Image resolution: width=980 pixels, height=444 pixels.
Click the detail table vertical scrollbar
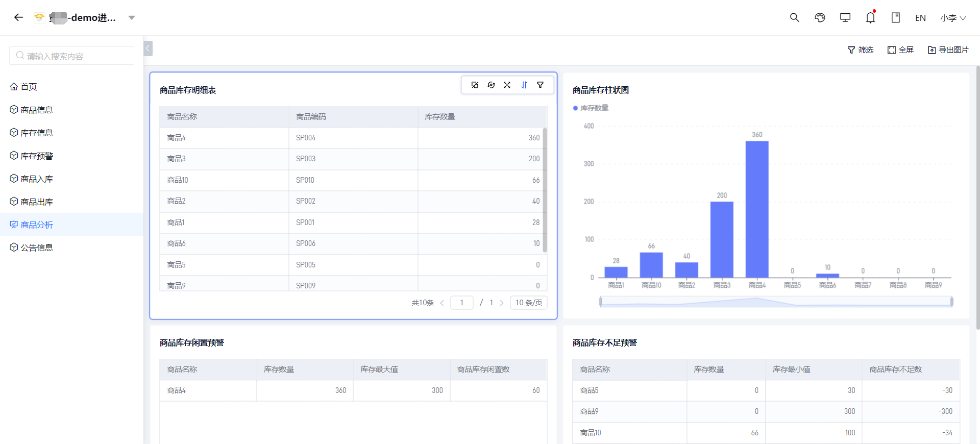click(545, 190)
